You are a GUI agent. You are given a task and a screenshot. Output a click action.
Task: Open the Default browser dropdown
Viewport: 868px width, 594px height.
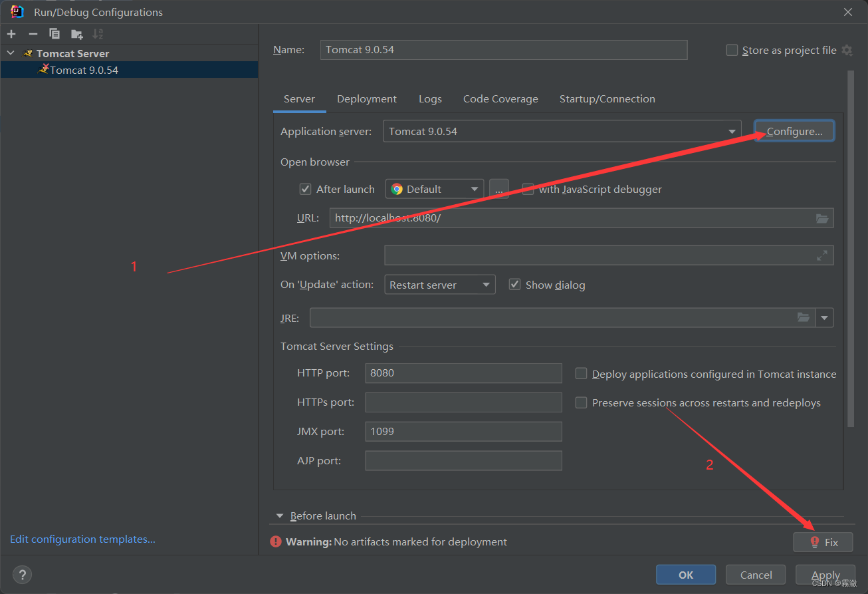point(435,189)
